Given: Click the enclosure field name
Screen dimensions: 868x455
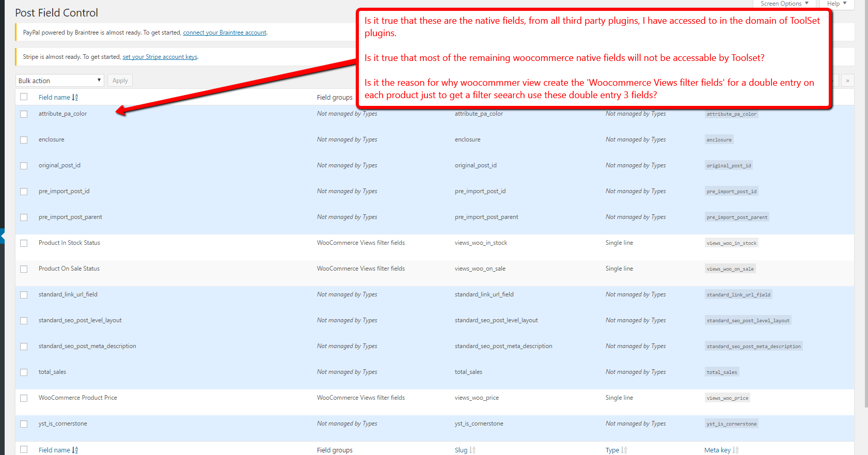Looking at the screenshot, I should [52, 139].
